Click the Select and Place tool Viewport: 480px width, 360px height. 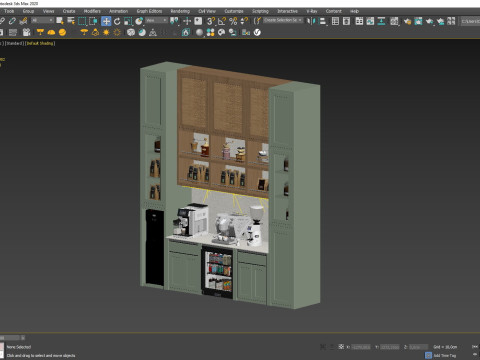[x=139, y=21]
